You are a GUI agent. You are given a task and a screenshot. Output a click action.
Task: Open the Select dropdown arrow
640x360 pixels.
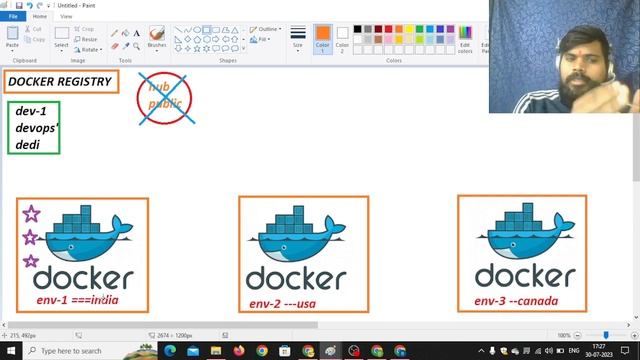click(61, 51)
